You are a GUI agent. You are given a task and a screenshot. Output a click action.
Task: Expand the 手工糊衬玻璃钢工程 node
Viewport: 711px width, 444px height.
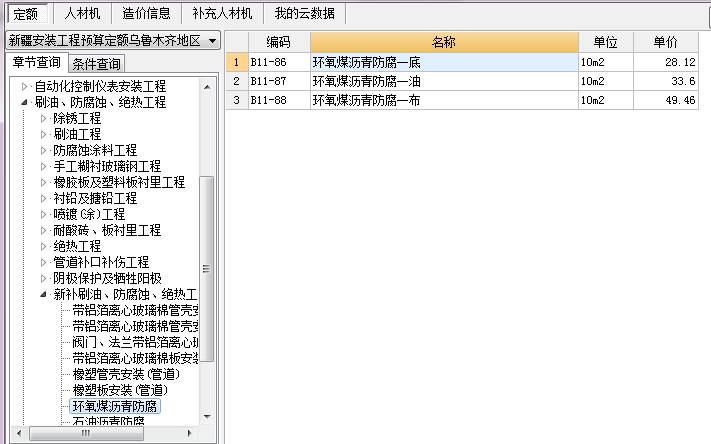coord(44,166)
